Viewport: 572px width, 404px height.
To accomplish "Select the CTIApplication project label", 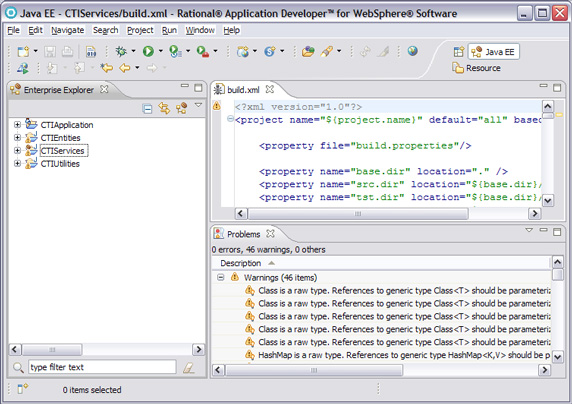I will pos(67,125).
